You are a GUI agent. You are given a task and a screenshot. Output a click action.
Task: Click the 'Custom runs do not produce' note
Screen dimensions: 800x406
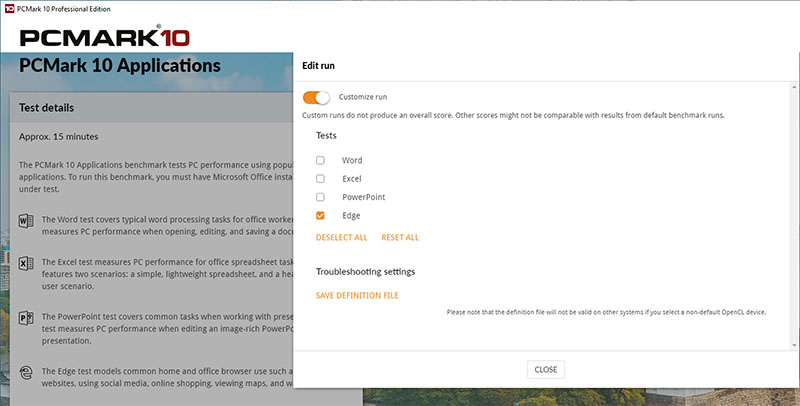click(513, 115)
